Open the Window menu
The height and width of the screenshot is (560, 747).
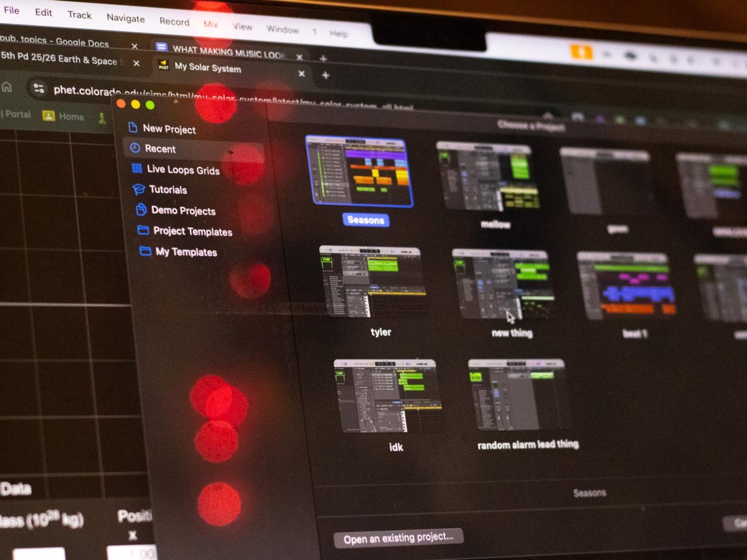coord(283,29)
